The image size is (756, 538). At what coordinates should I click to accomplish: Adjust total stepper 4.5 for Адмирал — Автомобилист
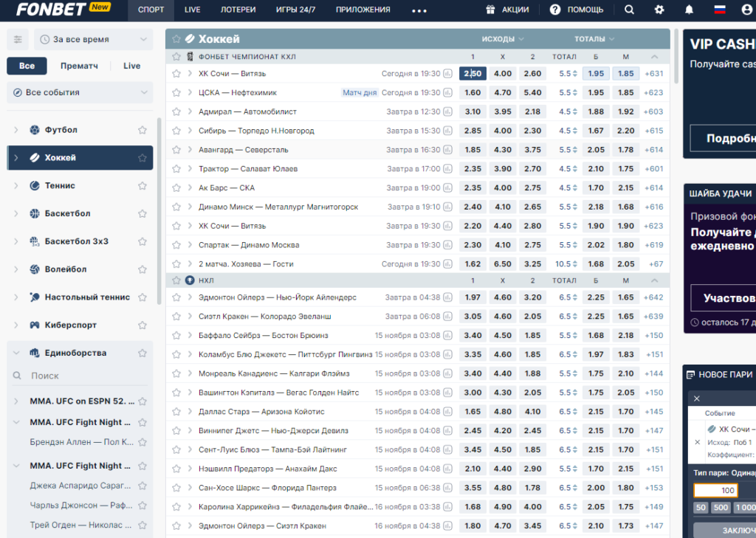pyautogui.click(x=574, y=111)
